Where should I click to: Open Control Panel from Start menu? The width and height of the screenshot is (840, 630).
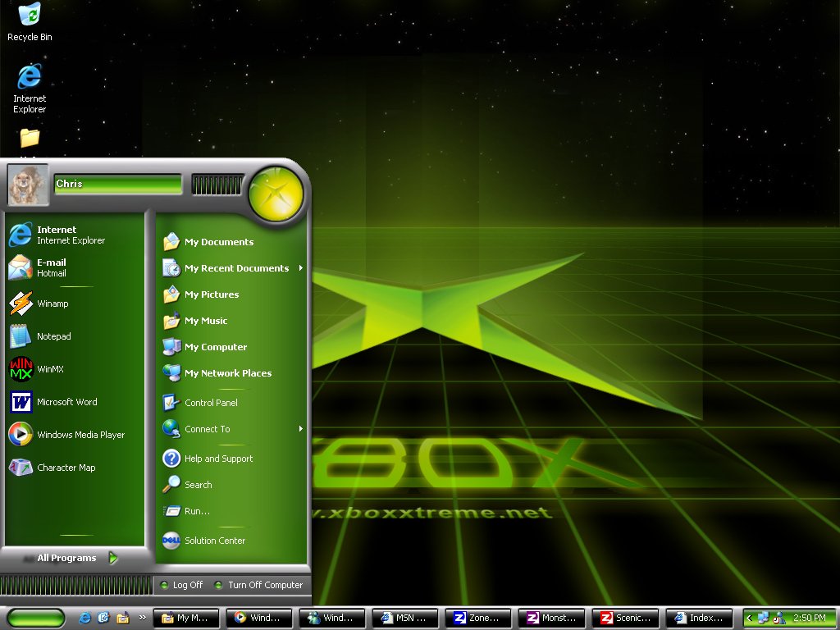[232, 402]
